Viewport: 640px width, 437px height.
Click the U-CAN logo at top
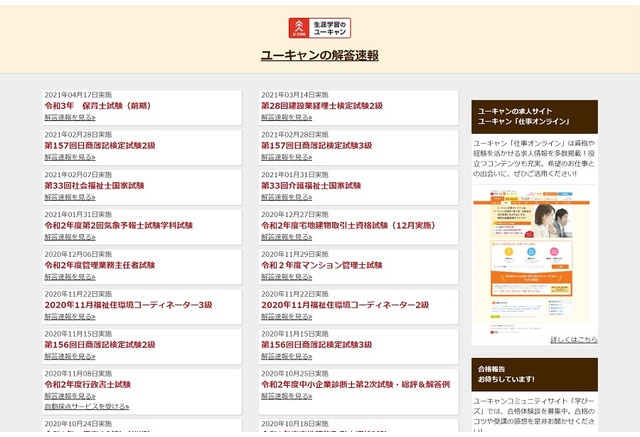click(320, 28)
